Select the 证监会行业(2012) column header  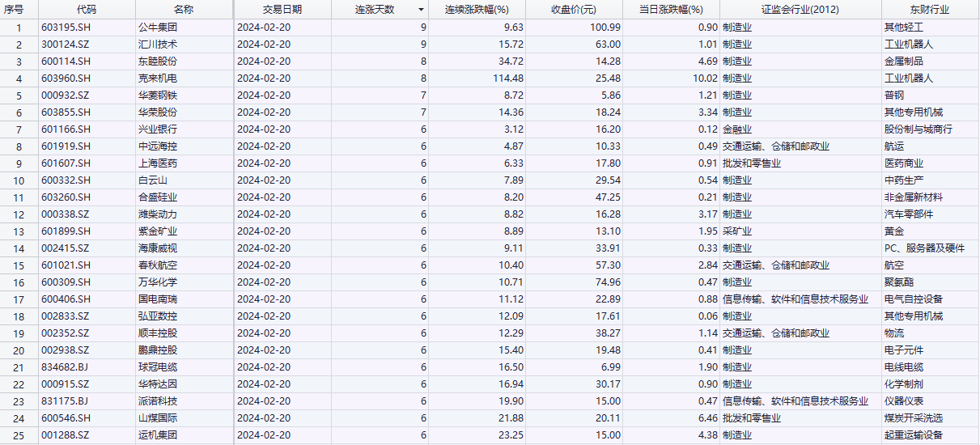click(x=800, y=10)
